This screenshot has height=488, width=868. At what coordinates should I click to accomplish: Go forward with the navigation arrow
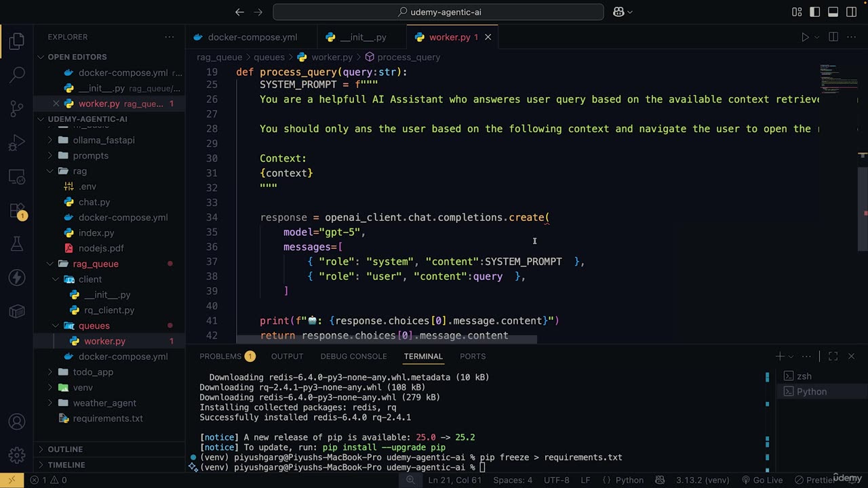pyautogui.click(x=258, y=12)
